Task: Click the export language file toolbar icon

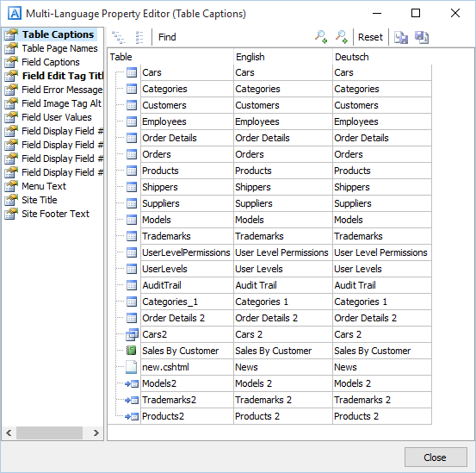Action: pos(422,37)
